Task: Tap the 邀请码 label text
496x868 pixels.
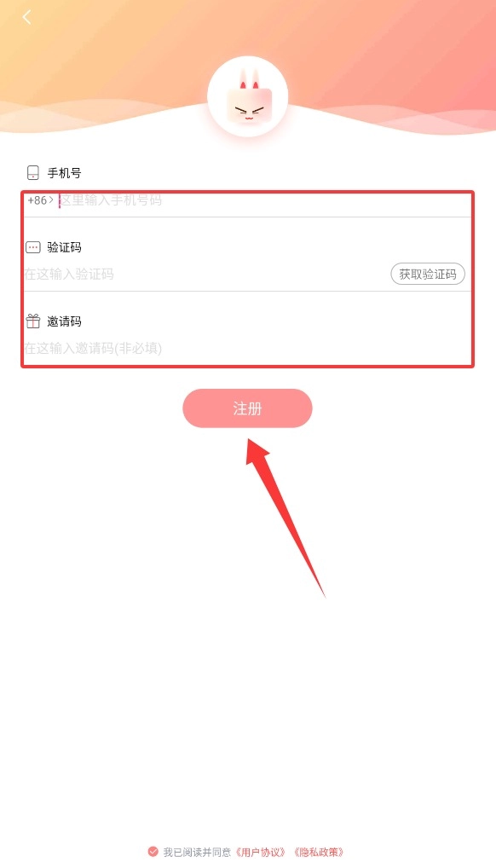Action: pos(64,321)
